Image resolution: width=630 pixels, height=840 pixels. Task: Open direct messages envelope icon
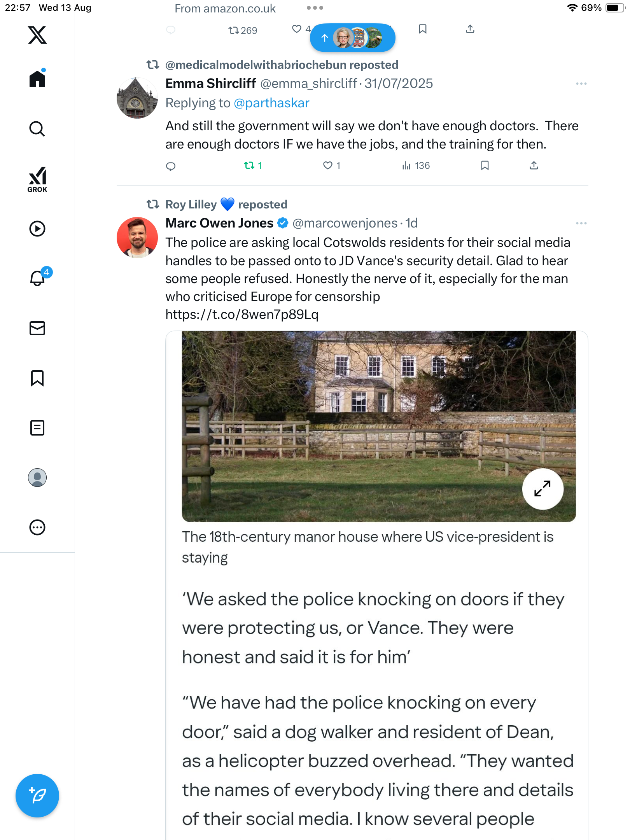[x=37, y=328]
